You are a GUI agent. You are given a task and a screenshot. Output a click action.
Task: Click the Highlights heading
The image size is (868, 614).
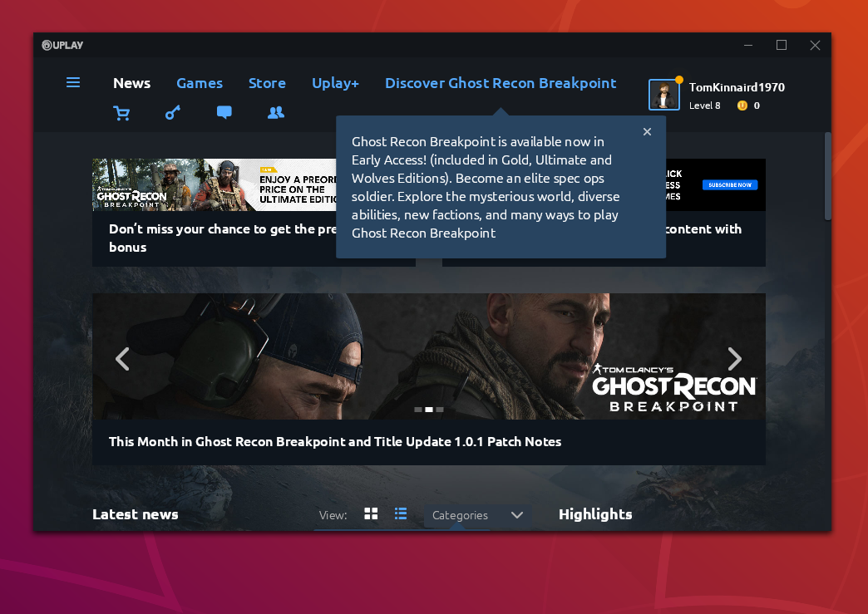pyautogui.click(x=595, y=514)
